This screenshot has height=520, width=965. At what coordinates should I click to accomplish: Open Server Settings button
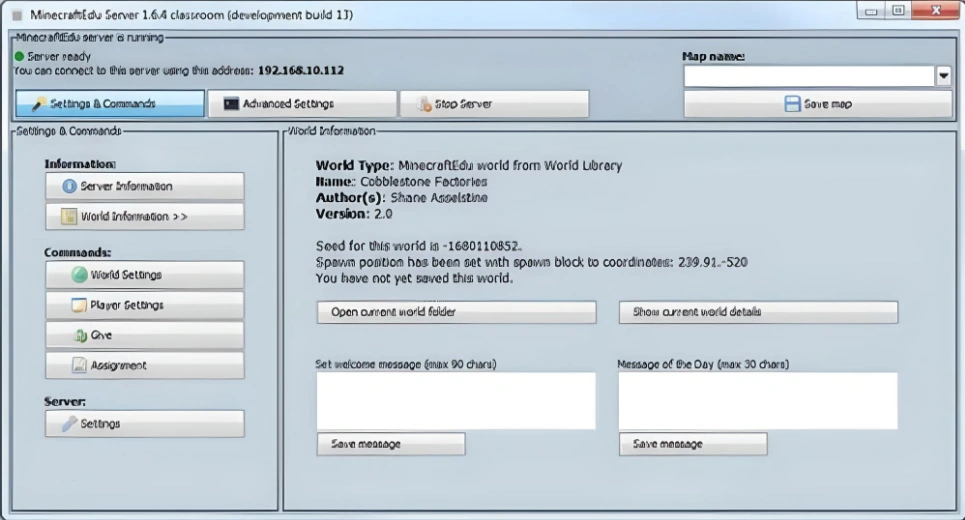(x=145, y=423)
